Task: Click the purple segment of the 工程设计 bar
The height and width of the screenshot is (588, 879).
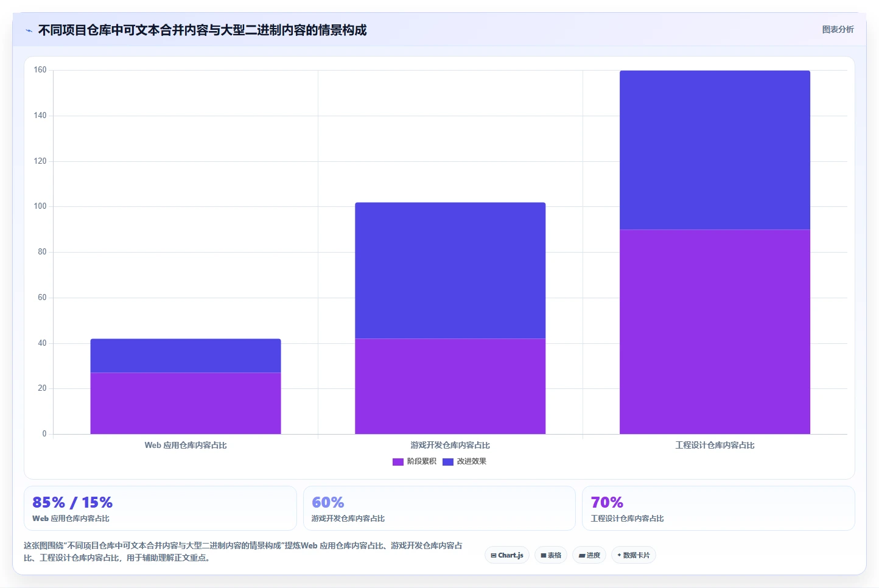Action: pyautogui.click(x=715, y=332)
